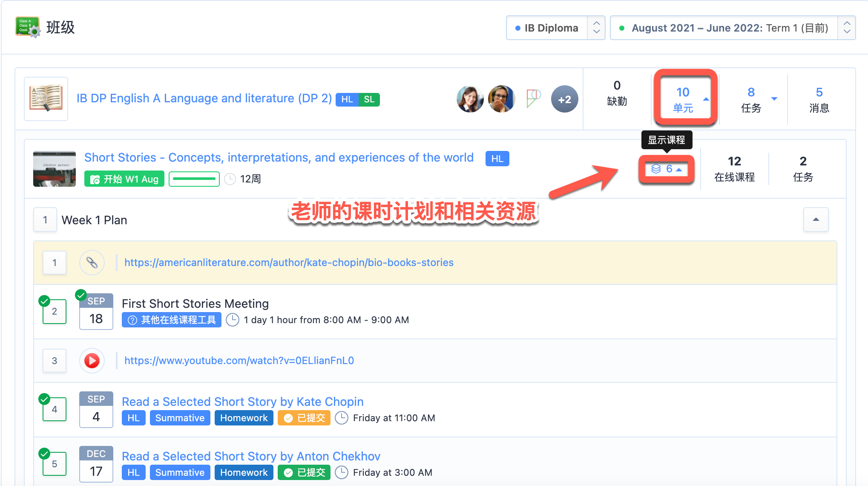View the unit's 2 任务 tasks
This screenshot has height=486, width=868.
coord(803,169)
